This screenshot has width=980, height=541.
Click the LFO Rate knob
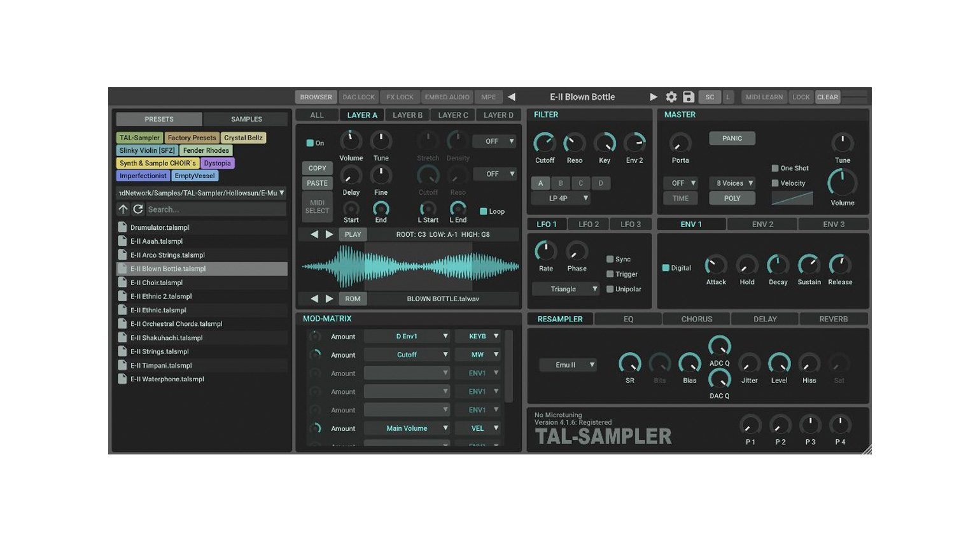pyautogui.click(x=545, y=251)
